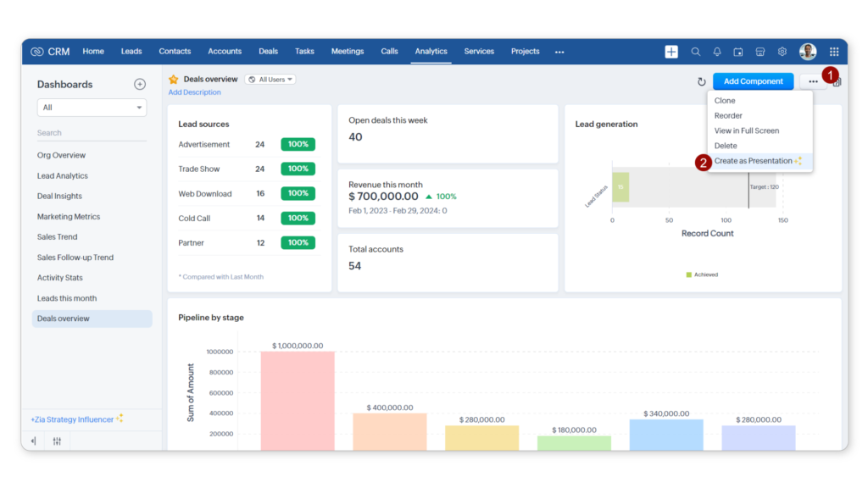Viewport: 868px width, 488px height.
Task: Open the calendar icon in the header
Action: pos(738,51)
